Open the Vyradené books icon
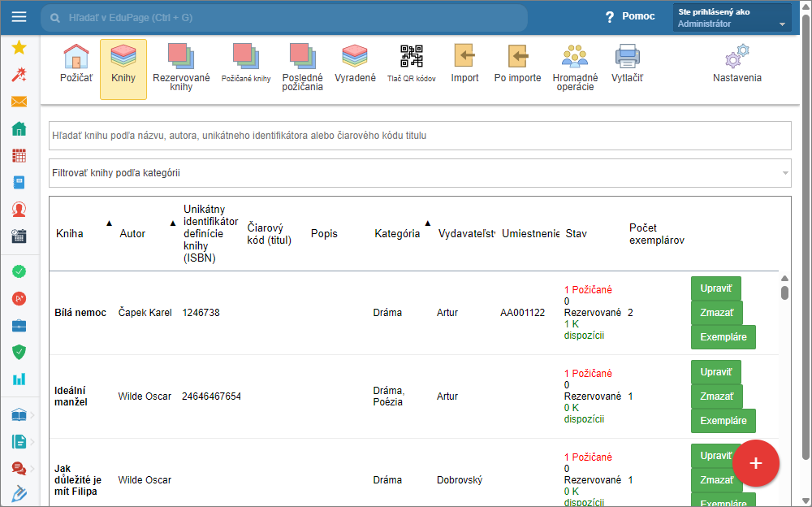 coord(355,64)
